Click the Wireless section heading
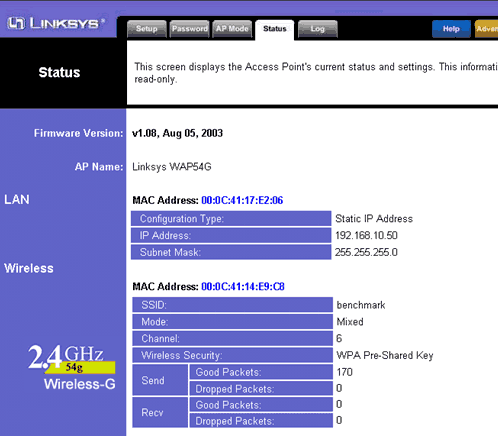 [29, 268]
